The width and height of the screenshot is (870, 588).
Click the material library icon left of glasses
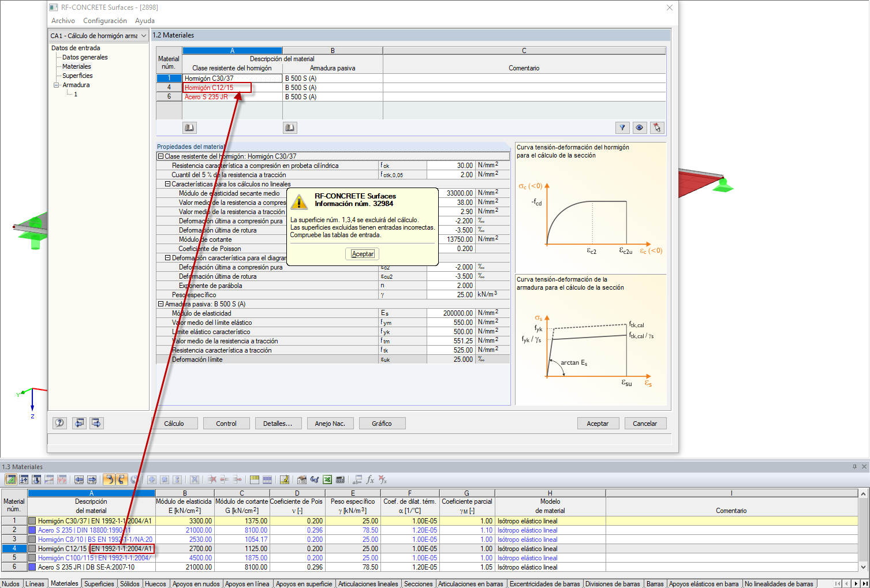pos(302,480)
